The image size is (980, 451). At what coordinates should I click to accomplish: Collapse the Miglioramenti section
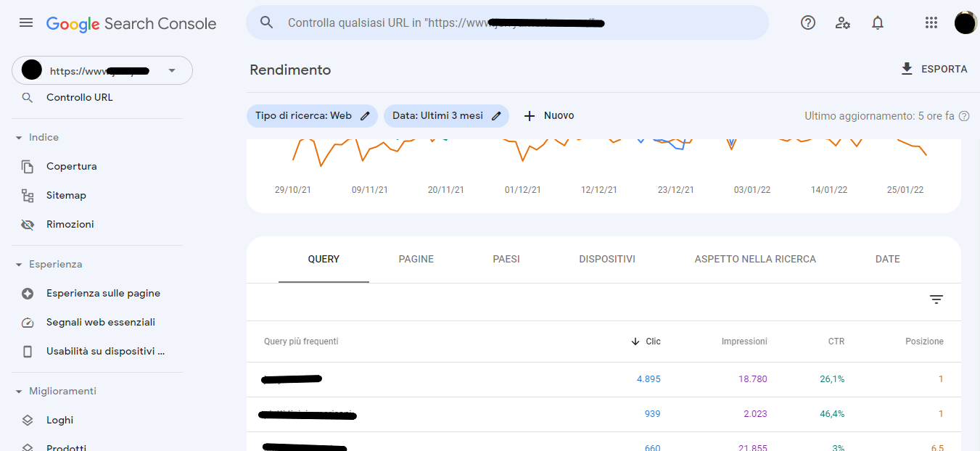(x=19, y=392)
